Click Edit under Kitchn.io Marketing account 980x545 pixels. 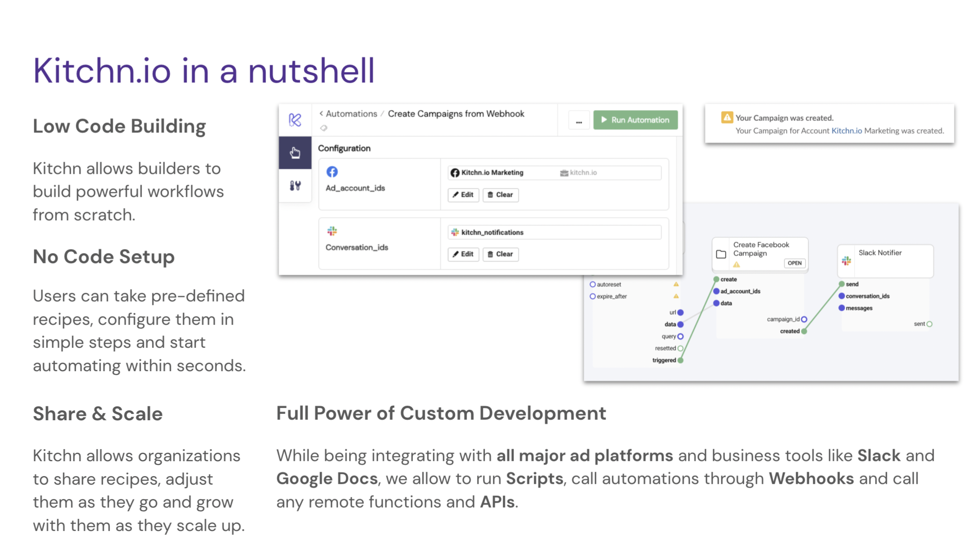click(463, 195)
